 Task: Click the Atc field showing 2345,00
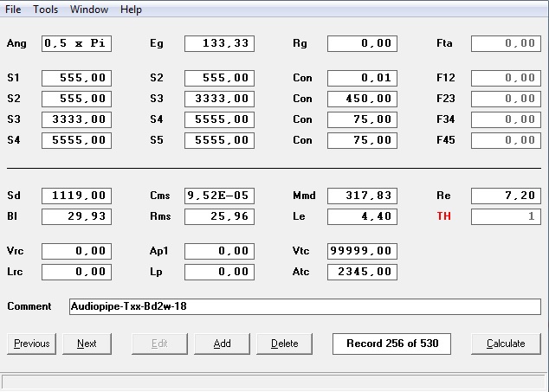(x=362, y=272)
